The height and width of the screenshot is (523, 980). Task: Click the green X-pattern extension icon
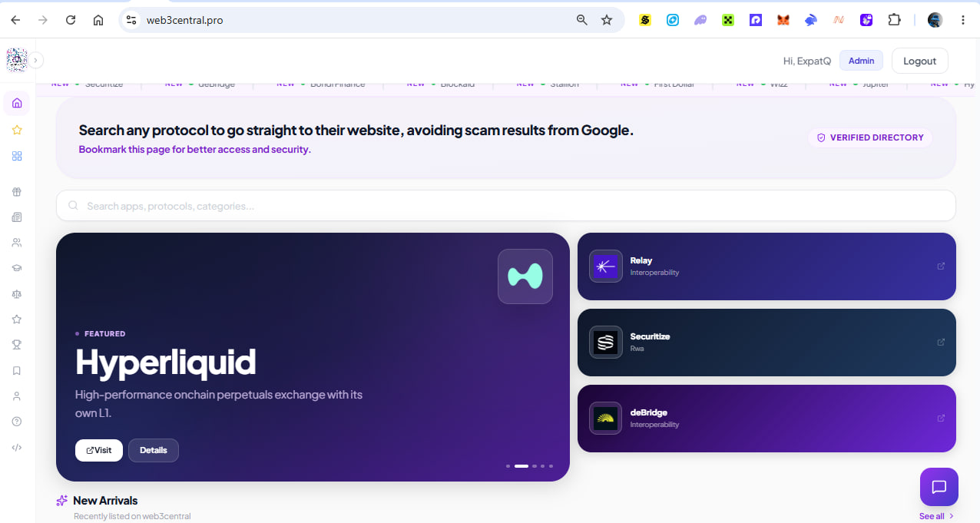pyautogui.click(x=728, y=20)
